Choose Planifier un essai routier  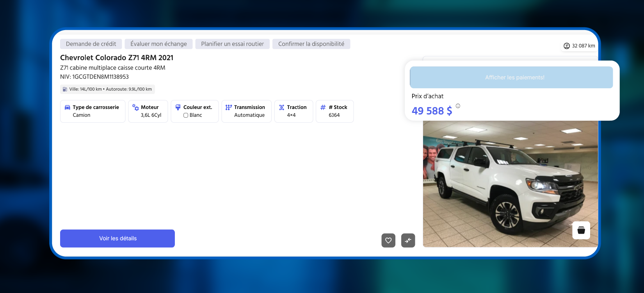point(233,44)
